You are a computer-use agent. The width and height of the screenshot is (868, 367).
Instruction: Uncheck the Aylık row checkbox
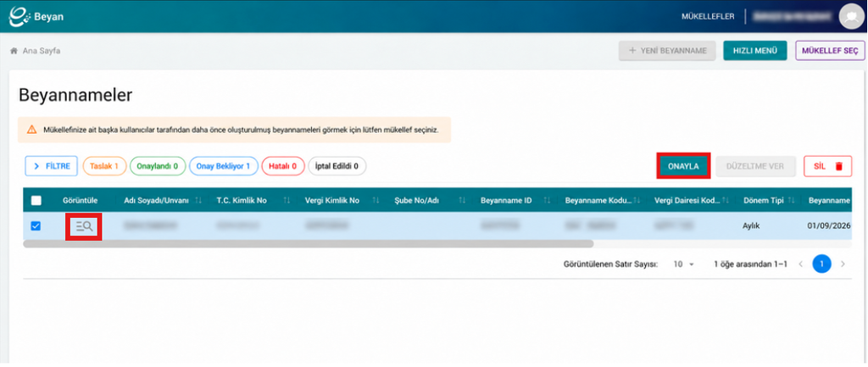[36, 225]
